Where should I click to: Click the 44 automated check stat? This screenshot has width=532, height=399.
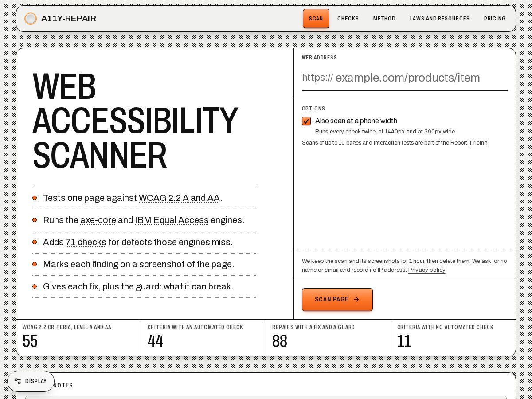[156, 341]
